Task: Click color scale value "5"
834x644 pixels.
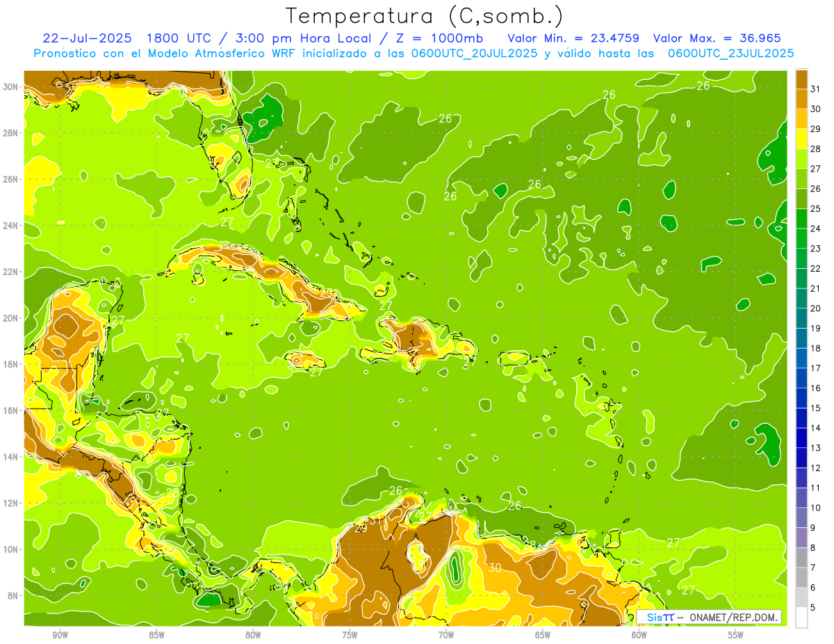Action: click(813, 607)
